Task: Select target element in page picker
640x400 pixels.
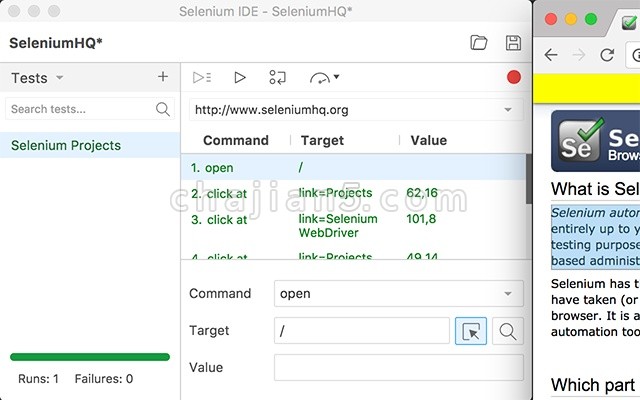Action: coord(471,331)
